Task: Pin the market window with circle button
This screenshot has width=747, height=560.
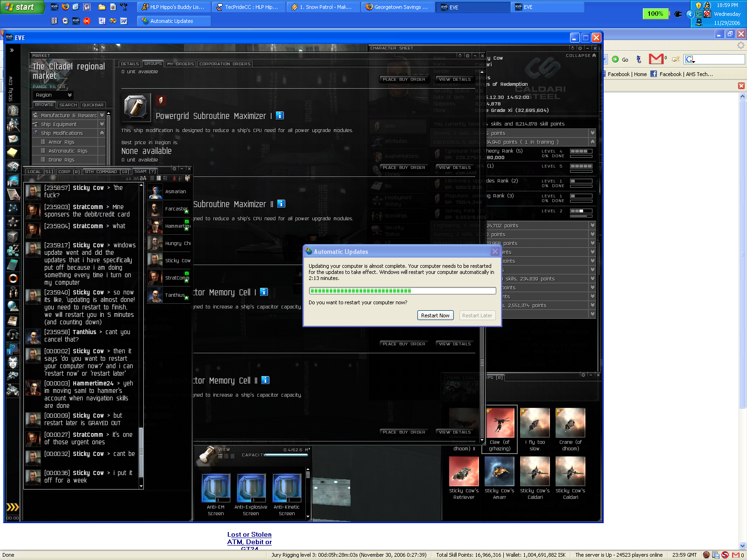Action: [x=467, y=56]
